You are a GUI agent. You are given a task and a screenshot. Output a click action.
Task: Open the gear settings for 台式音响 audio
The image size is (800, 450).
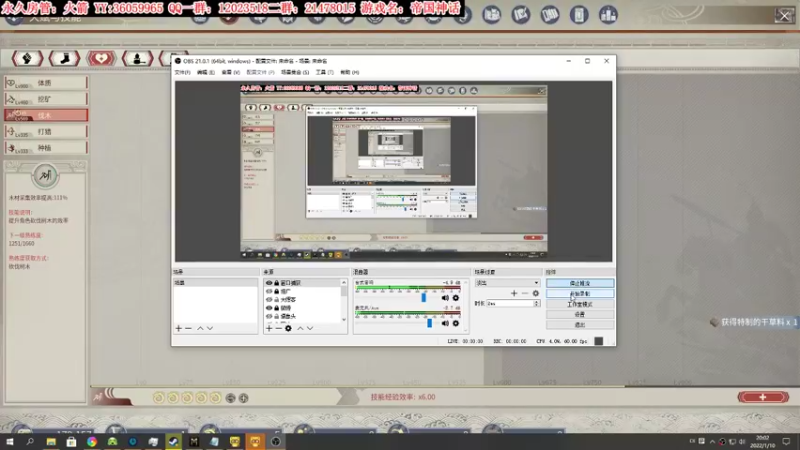456,298
